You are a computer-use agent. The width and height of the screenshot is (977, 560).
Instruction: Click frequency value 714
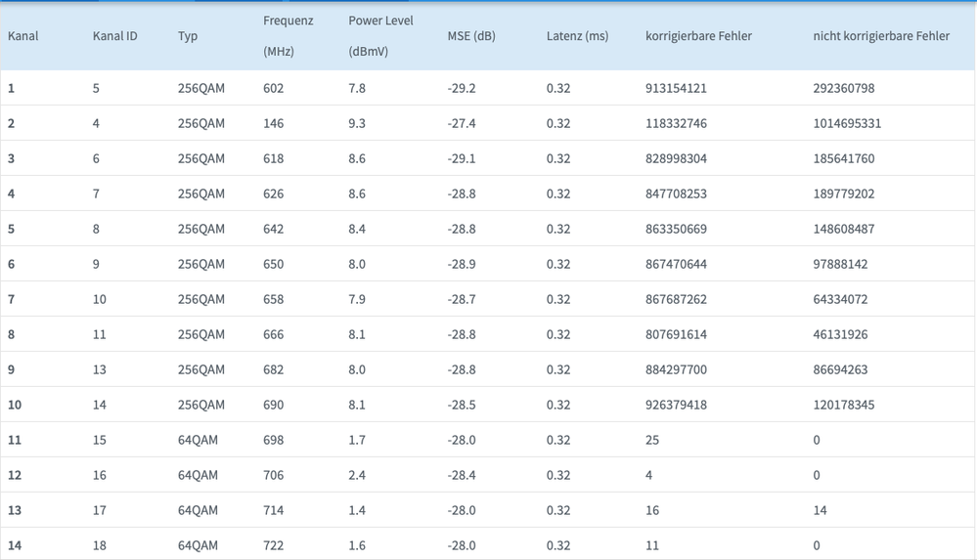click(273, 511)
